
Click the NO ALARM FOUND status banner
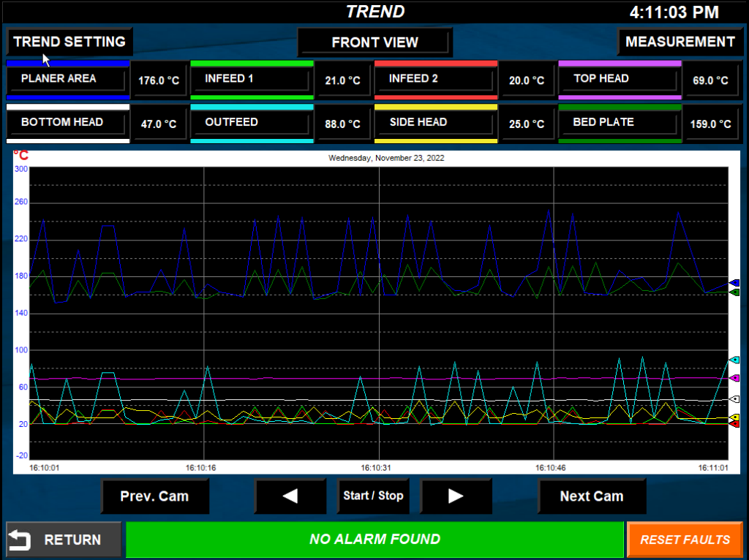(x=375, y=540)
